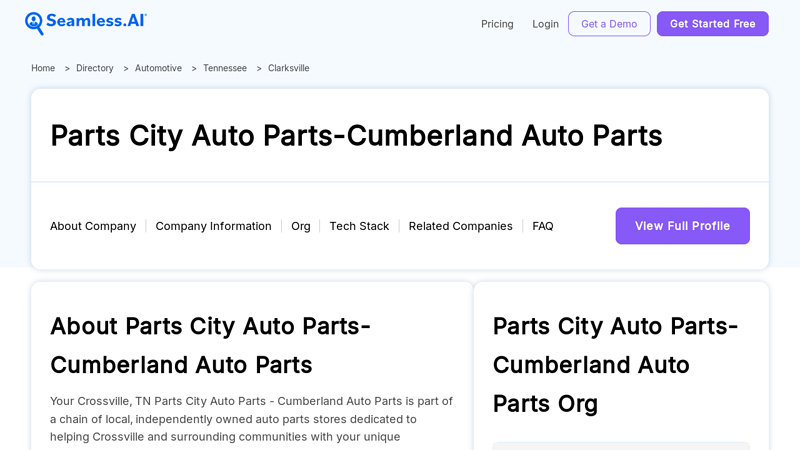Select the main company title heading

tap(356, 136)
